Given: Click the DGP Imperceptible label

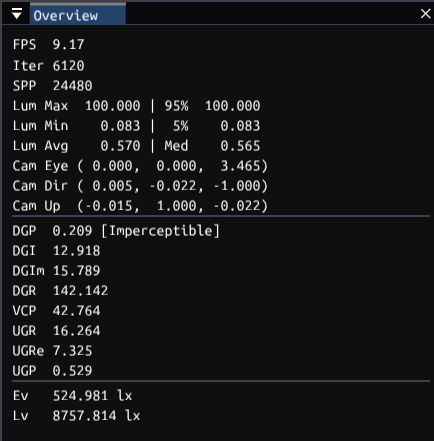Looking at the screenshot, I should pyautogui.click(x=160, y=231).
